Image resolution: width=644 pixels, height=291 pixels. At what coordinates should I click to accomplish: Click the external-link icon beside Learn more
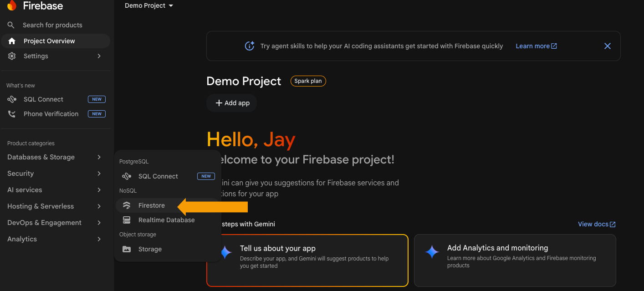click(554, 46)
